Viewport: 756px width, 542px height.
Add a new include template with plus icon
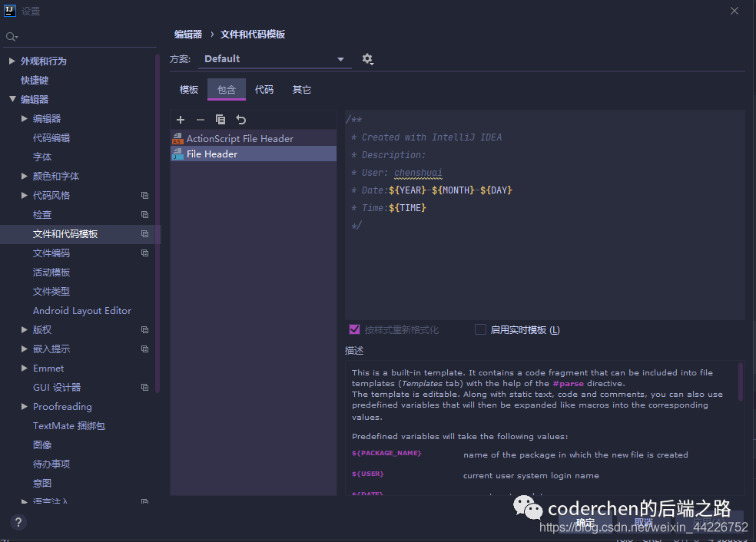[181, 120]
